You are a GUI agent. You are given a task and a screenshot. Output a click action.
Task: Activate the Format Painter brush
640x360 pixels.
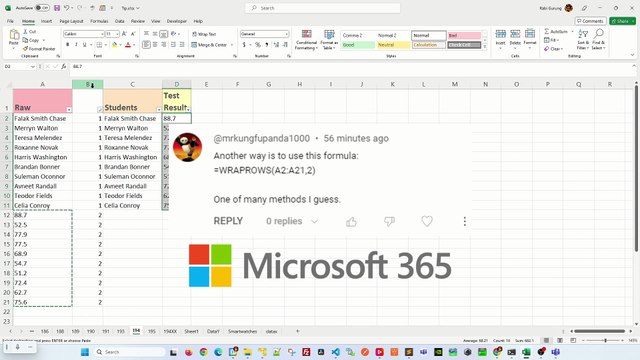[x=25, y=49]
